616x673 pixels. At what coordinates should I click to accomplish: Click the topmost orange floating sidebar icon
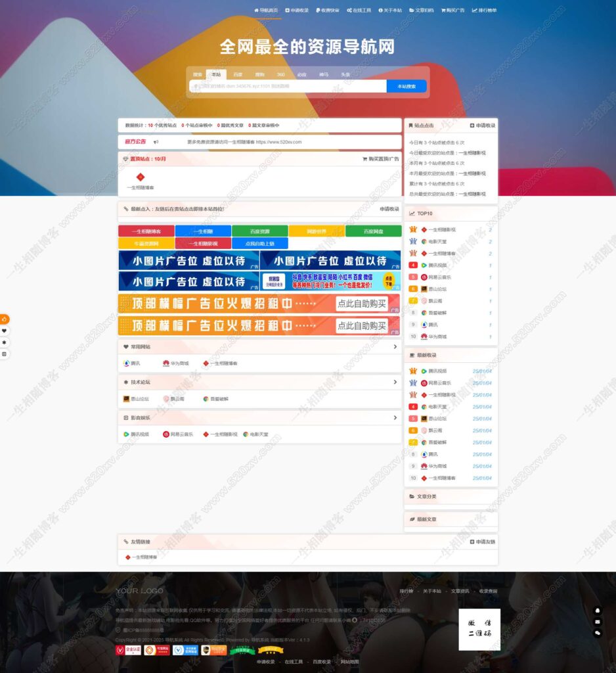5,319
